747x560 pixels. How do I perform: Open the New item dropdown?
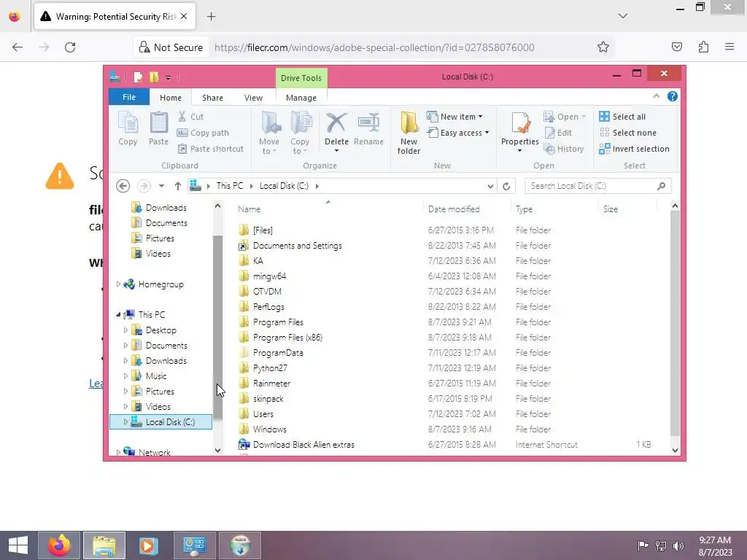[x=455, y=117]
